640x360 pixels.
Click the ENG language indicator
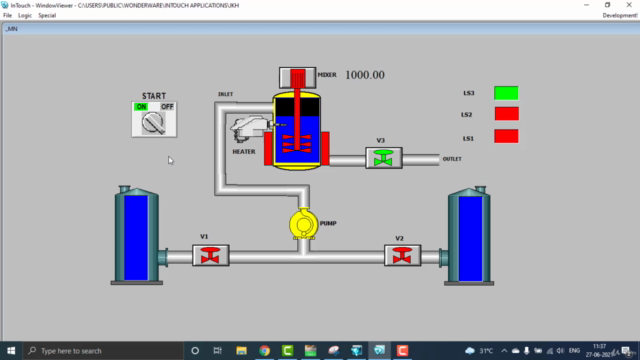click(x=574, y=351)
